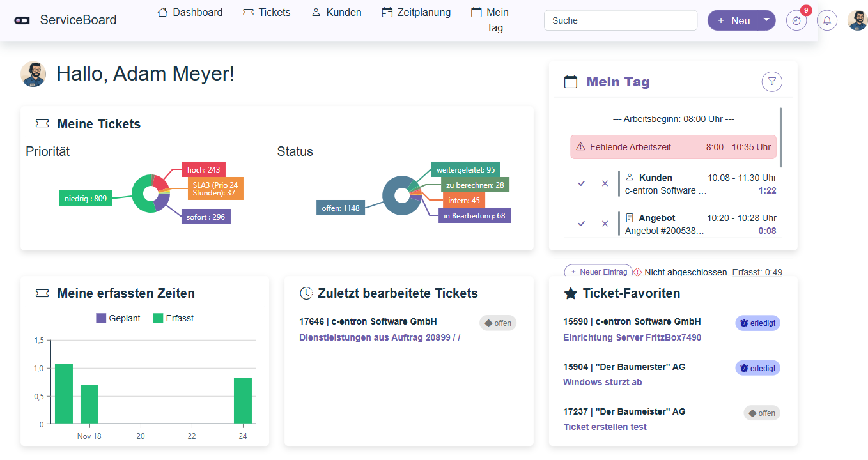
Task: Open the Zeitplanung menu item
Action: coord(416,12)
